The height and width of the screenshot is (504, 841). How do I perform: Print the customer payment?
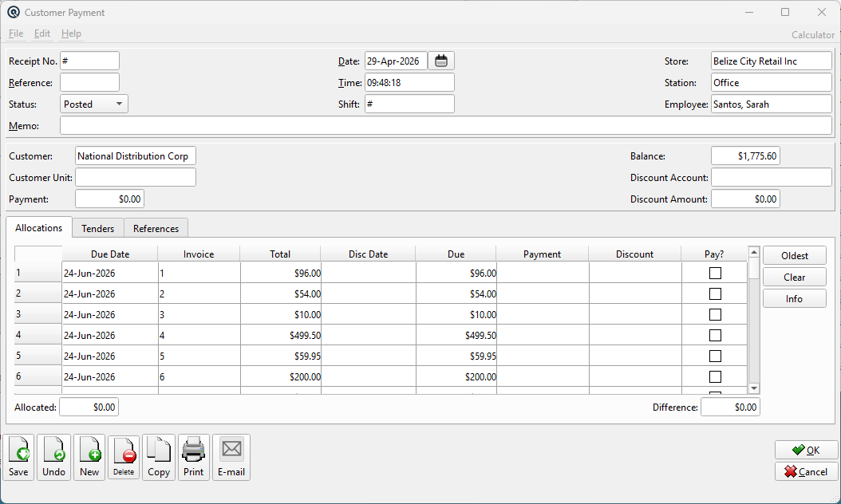tap(194, 458)
